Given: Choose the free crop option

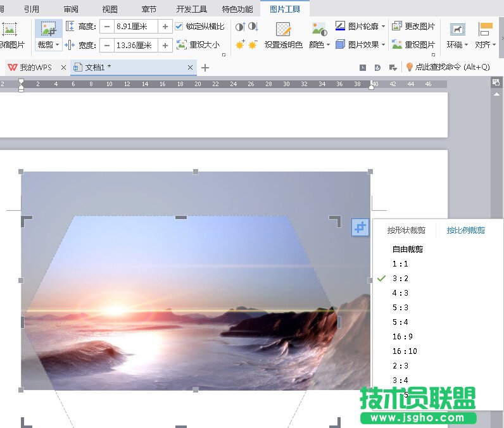Looking at the screenshot, I should (407, 249).
